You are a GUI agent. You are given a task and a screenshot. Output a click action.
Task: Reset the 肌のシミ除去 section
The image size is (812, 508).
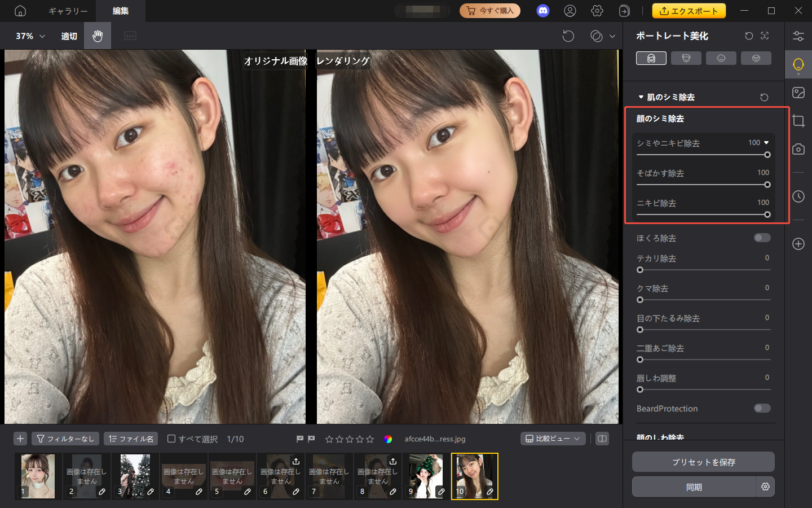coord(764,97)
